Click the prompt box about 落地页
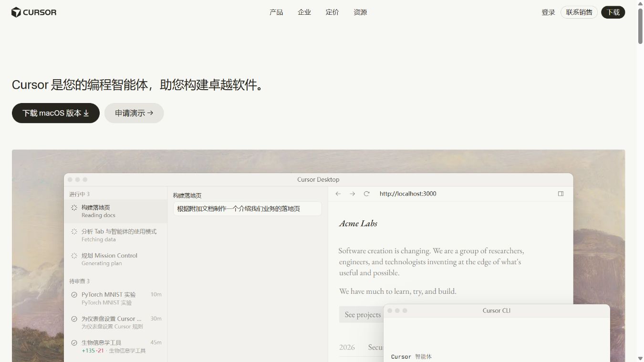Viewport: 644px width, 362px height. pyautogui.click(x=247, y=208)
